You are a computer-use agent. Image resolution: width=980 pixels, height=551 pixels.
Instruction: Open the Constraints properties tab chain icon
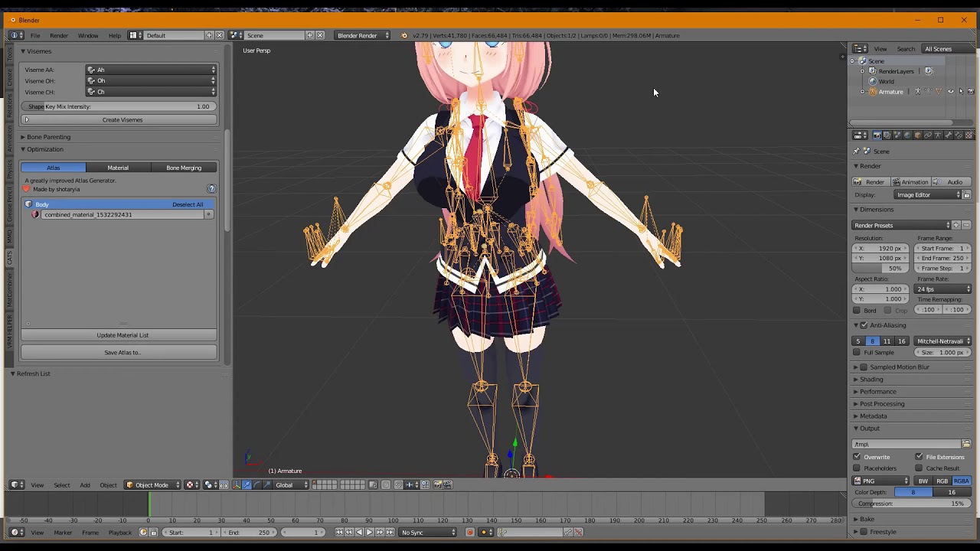click(x=928, y=135)
